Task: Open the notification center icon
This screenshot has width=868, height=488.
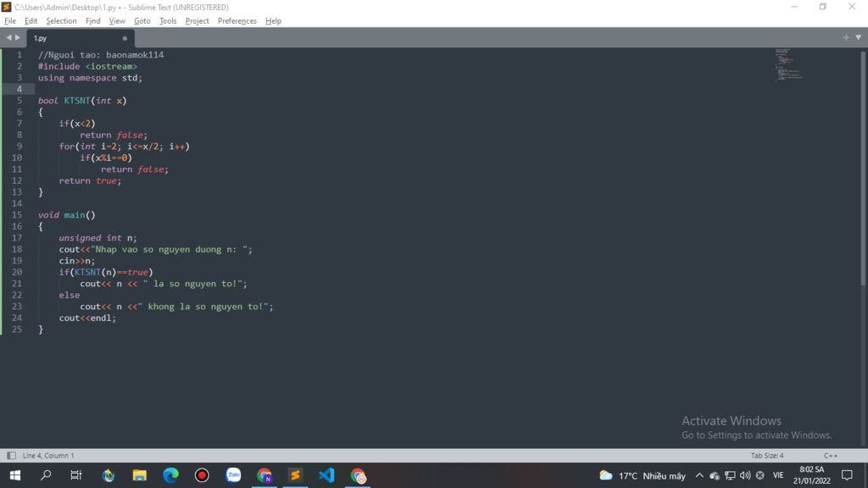Action: 847,475
